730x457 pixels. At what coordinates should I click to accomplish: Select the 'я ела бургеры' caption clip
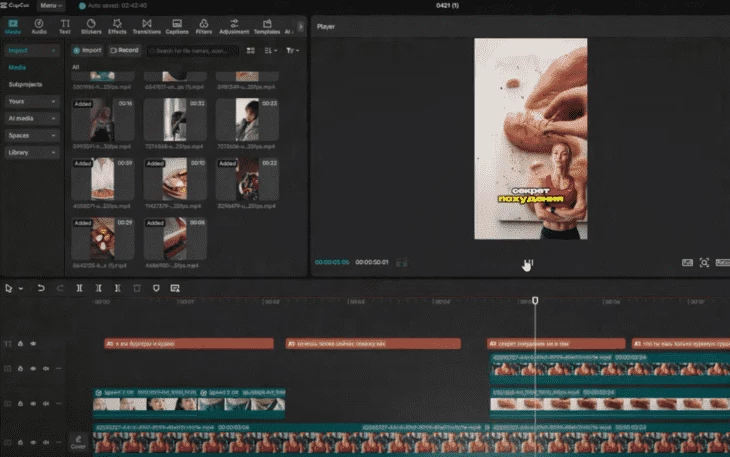(189, 343)
